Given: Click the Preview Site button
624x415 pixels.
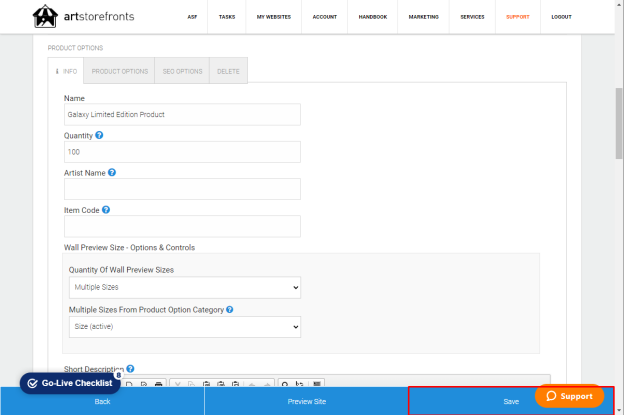Looking at the screenshot, I should (307, 401).
